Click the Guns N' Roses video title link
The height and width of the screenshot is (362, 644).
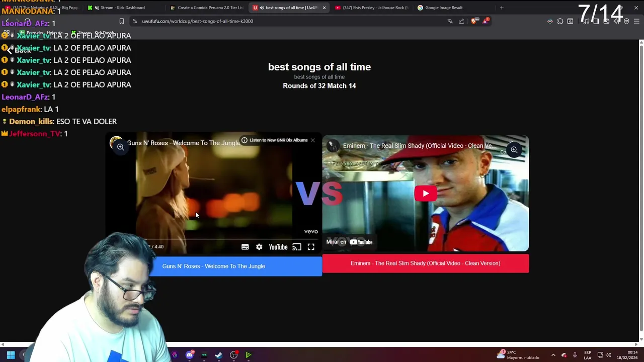(183, 143)
